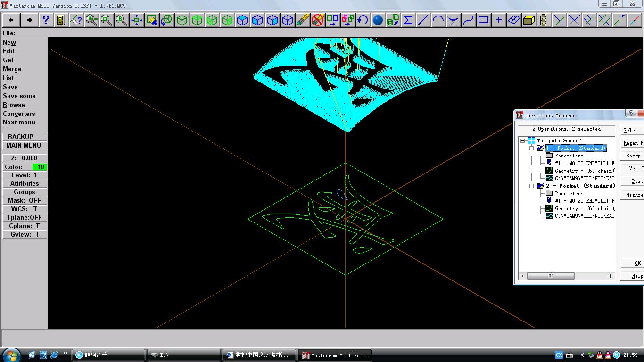
Task: Click the yellow file cabinet toolbar icon
Action: pyautogui.click(x=61, y=20)
